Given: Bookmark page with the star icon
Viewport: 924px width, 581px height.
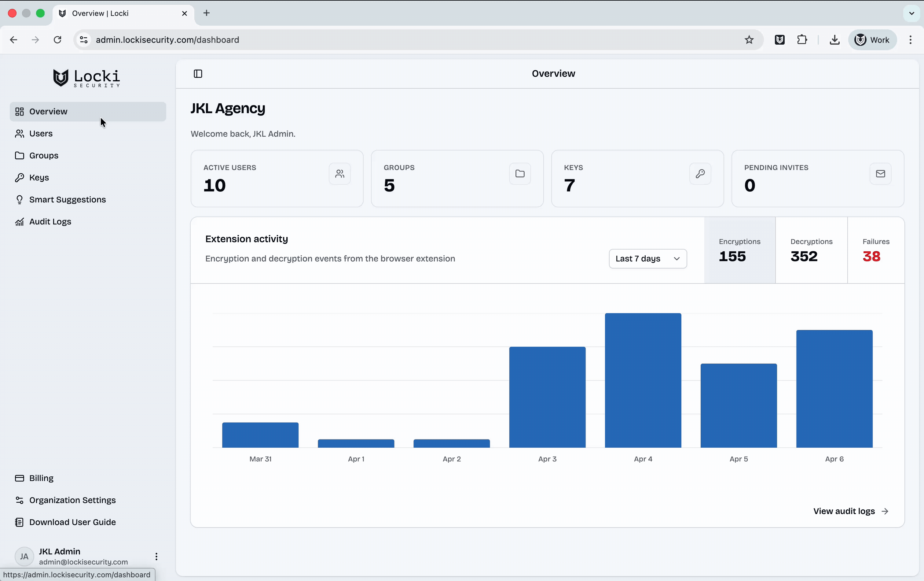Looking at the screenshot, I should tap(749, 40).
